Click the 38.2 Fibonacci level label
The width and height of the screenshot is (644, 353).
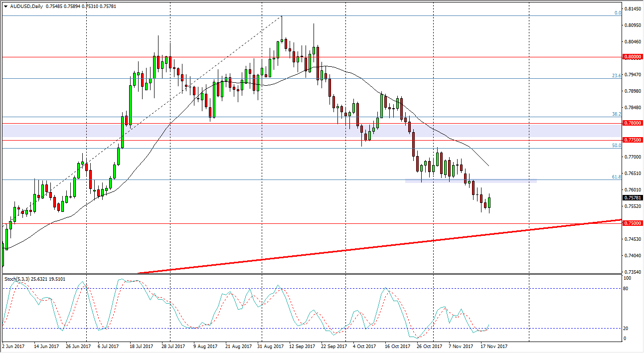point(616,114)
